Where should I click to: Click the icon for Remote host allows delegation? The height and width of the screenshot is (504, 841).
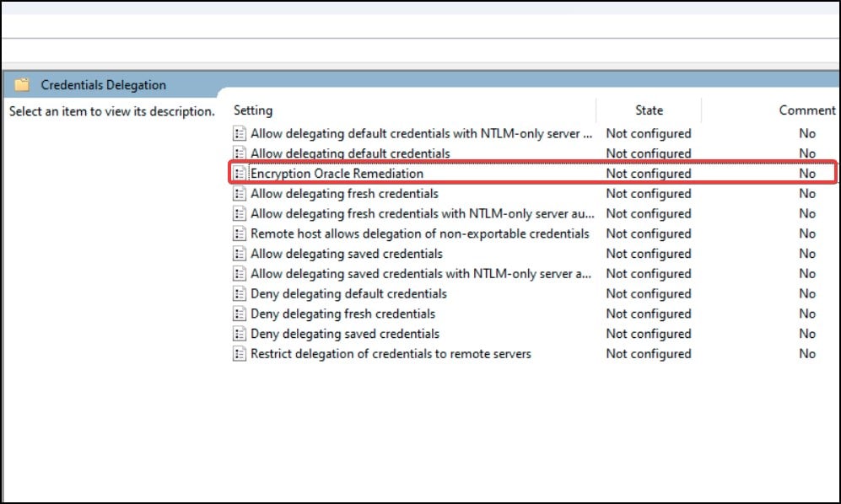[240, 233]
